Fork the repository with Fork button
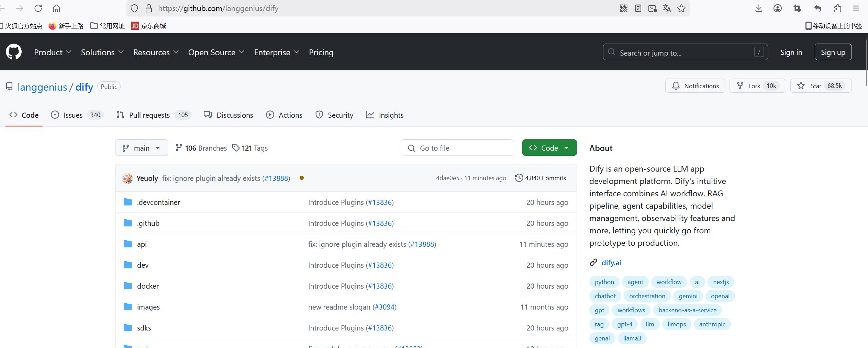 tap(758, 86)
